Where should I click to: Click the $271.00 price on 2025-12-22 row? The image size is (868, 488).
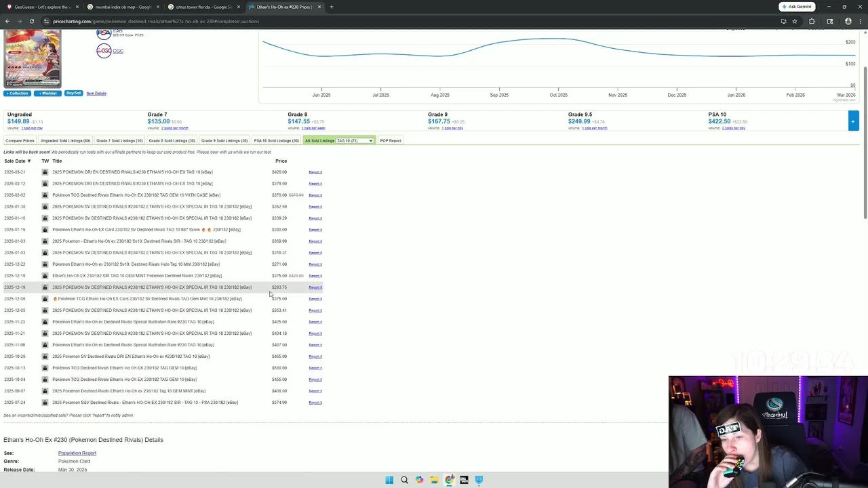tap(279, 264)
